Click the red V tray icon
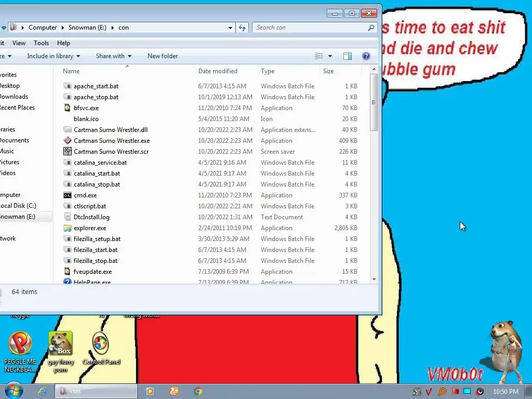This screenshot has height=399, width=532. tap(429, 392)
